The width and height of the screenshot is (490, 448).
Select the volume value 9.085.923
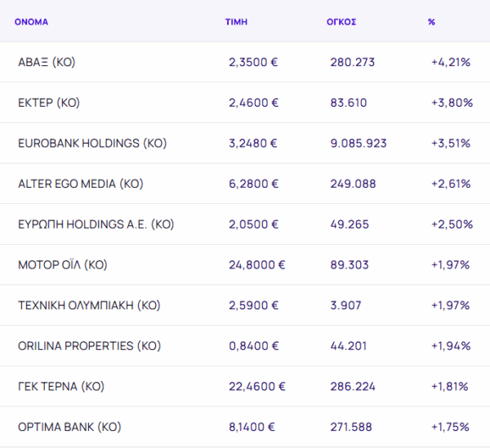click(x=359, y=144)
